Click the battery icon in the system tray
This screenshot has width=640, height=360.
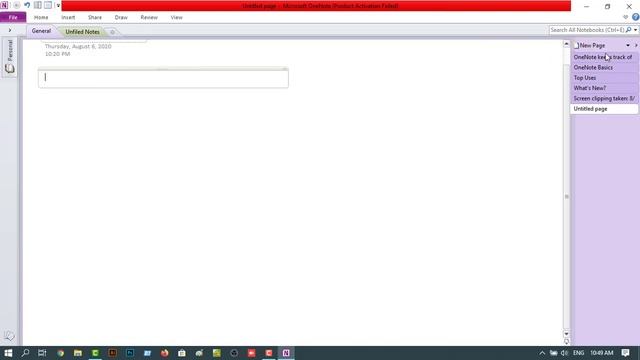click(x=553, y=353)
